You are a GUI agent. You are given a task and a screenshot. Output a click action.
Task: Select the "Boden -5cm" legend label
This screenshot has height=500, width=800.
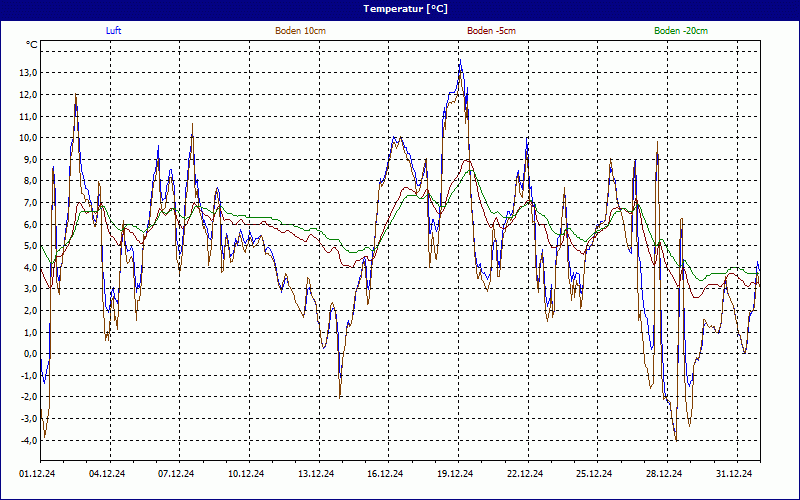[491, 31]
